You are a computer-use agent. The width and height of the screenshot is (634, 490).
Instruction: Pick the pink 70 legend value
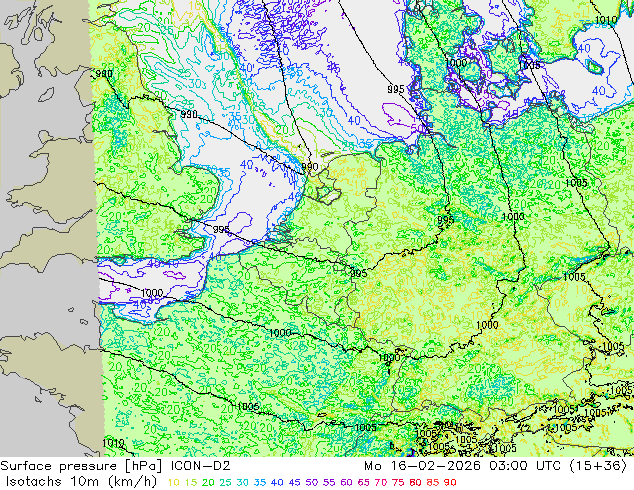tap(381, 482)
